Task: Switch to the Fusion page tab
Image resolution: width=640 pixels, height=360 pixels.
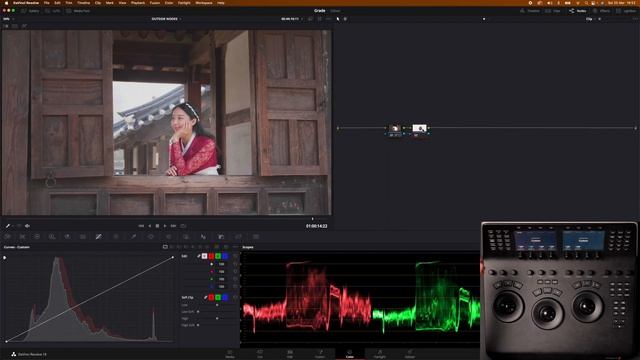Action: click(x=320, y=353)
